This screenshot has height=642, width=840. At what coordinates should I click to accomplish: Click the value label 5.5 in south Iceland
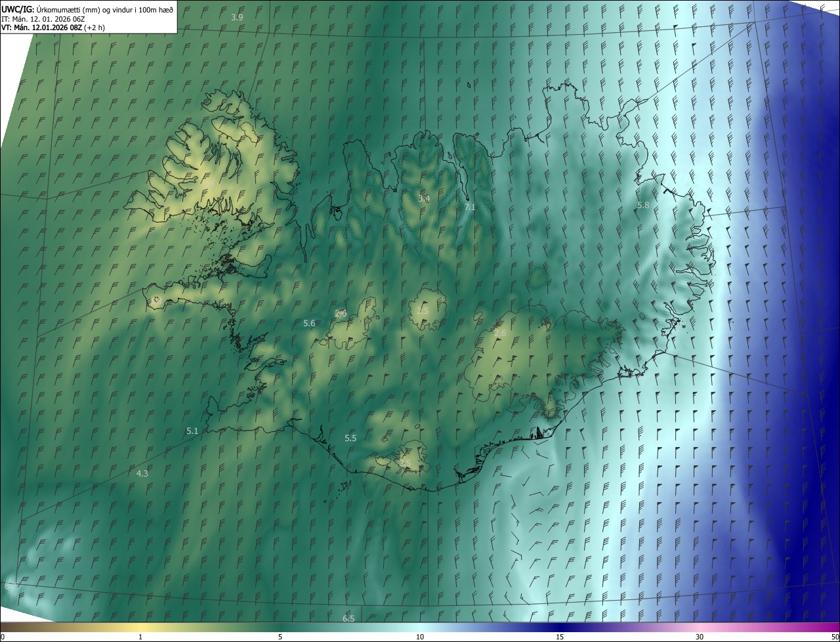click(x=350, y=438)
